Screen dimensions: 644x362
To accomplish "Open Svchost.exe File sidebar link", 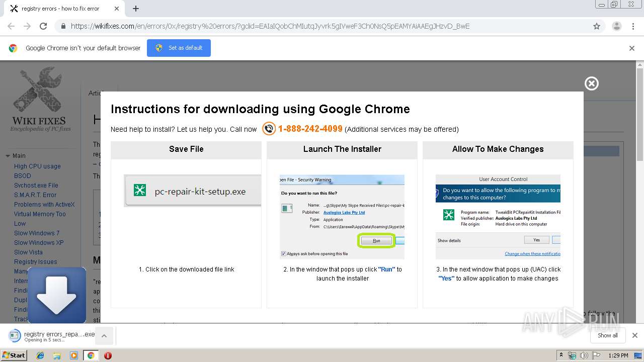I will tap(36, 186).
